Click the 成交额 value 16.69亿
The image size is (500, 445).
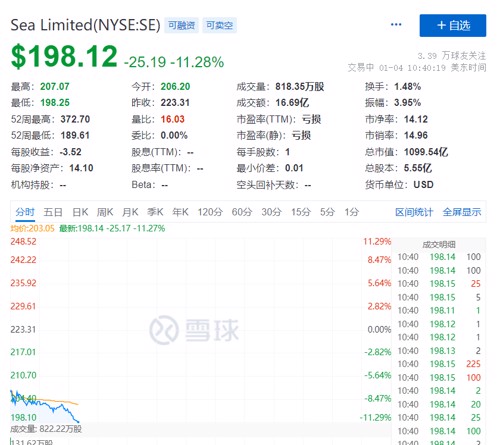(292, 103)
